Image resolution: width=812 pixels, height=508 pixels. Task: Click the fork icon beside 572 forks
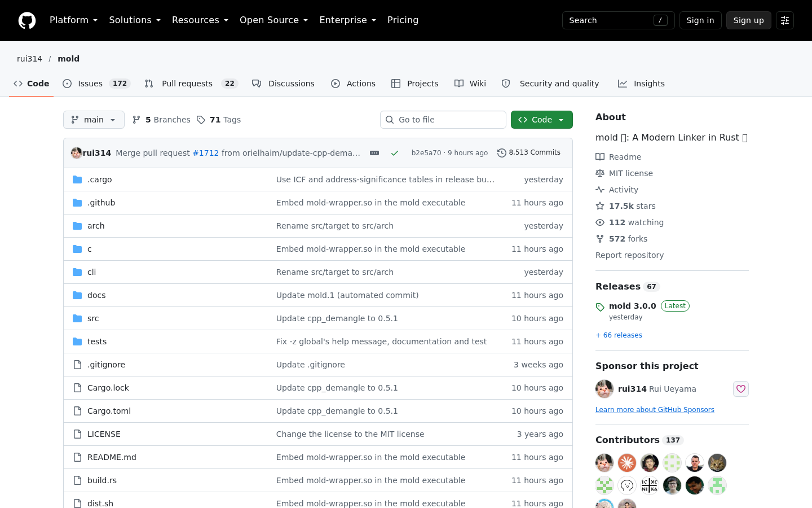tap(600, 239)
